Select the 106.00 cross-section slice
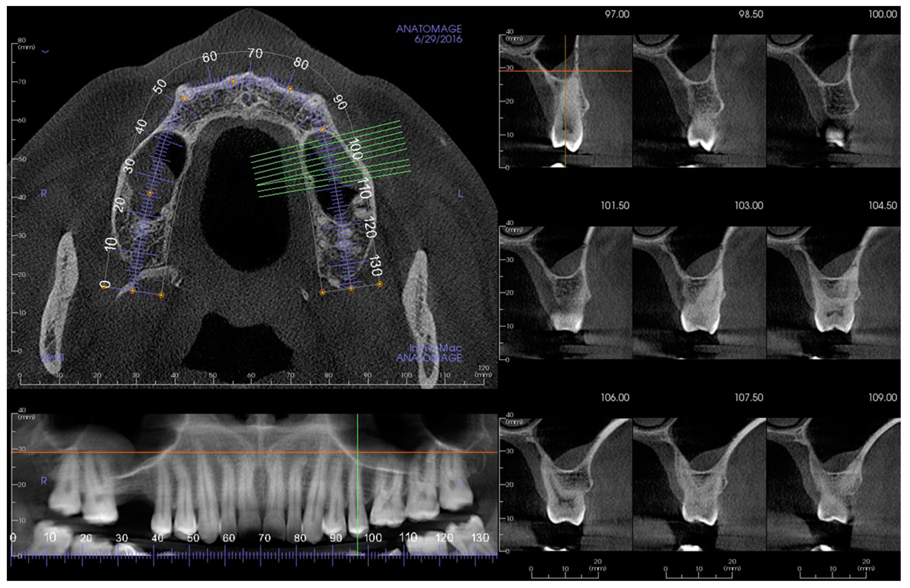This screenshot has width=910, height=588. click(565, 485)
